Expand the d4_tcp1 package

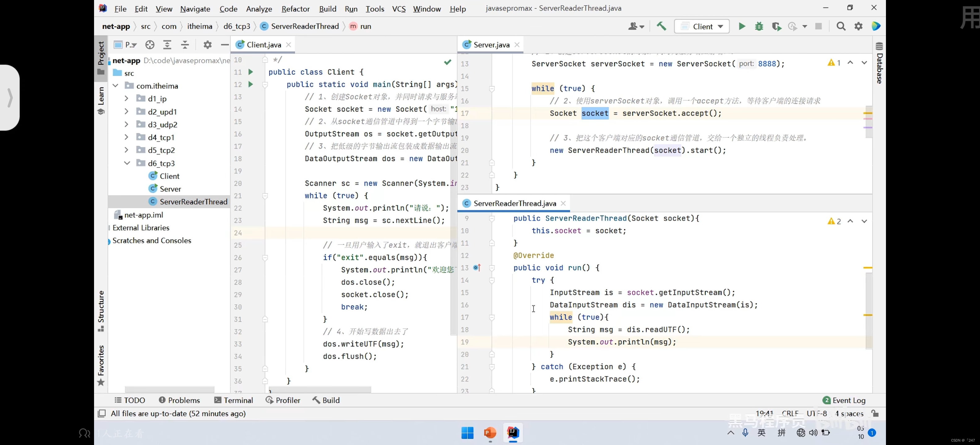click(x=126, y=137)
